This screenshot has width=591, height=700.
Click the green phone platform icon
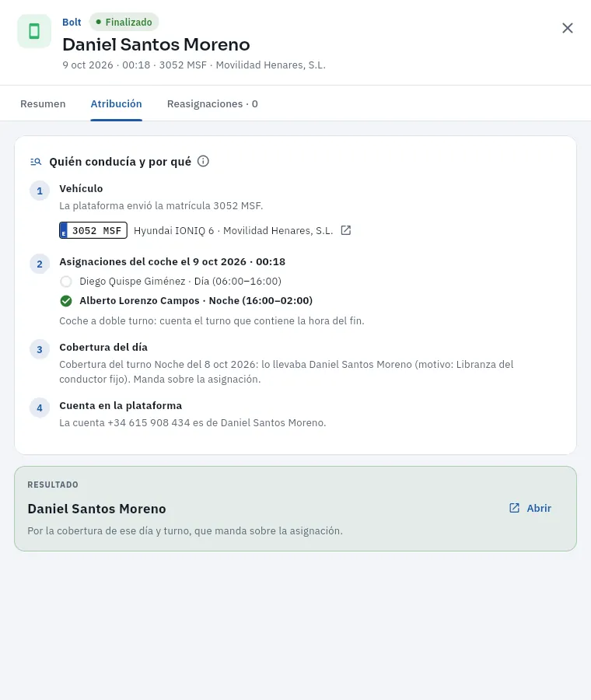[34, 31]
